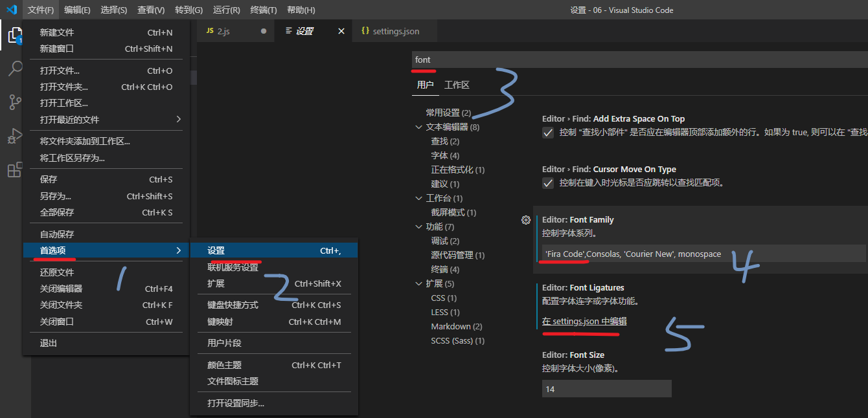Screen dimensions: 868x418
Task: Collapse the 扩展 tree section
Action: point(419,284)
